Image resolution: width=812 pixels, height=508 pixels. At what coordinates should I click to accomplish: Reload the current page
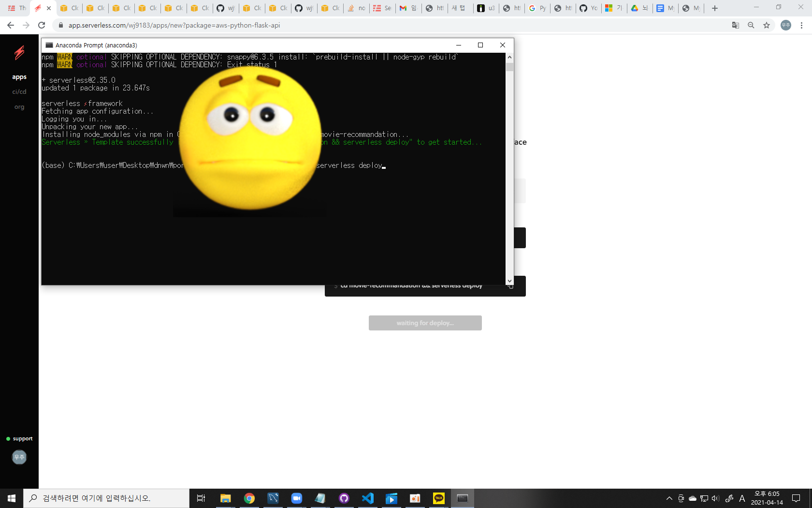[x=42, y=25]
